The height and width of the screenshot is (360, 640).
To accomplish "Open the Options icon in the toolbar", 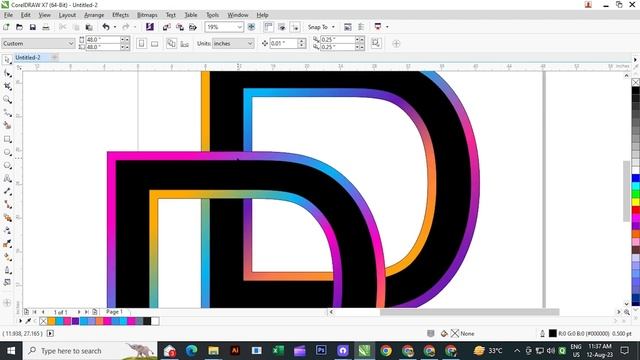I will 347,27.
